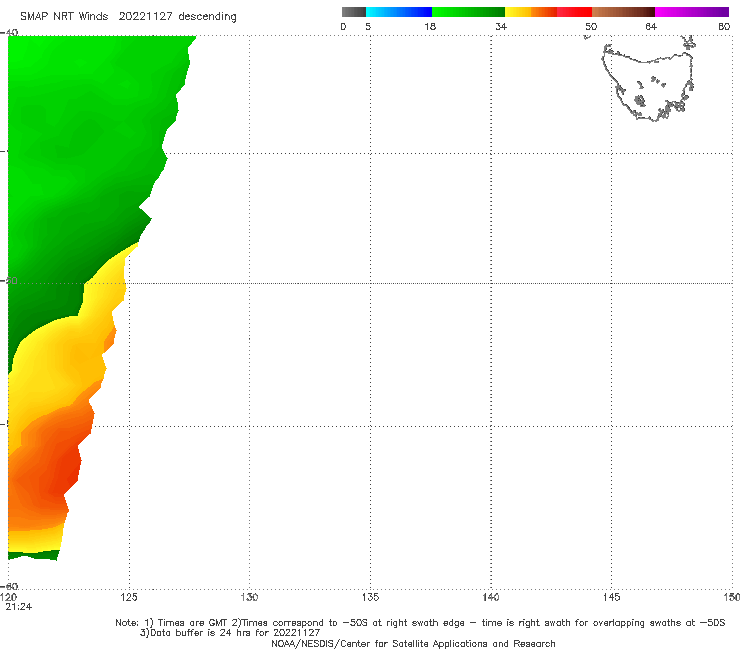The height and width of the screenshot is (650, 740).
Task: Click the word 'descending' in the title
Action: (x=207, y=17)
